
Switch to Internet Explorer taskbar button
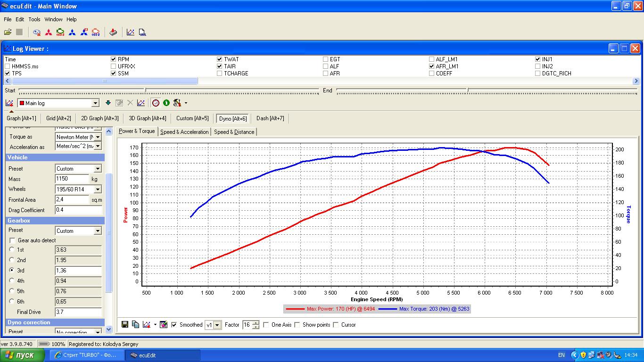[x=86, y=355]
